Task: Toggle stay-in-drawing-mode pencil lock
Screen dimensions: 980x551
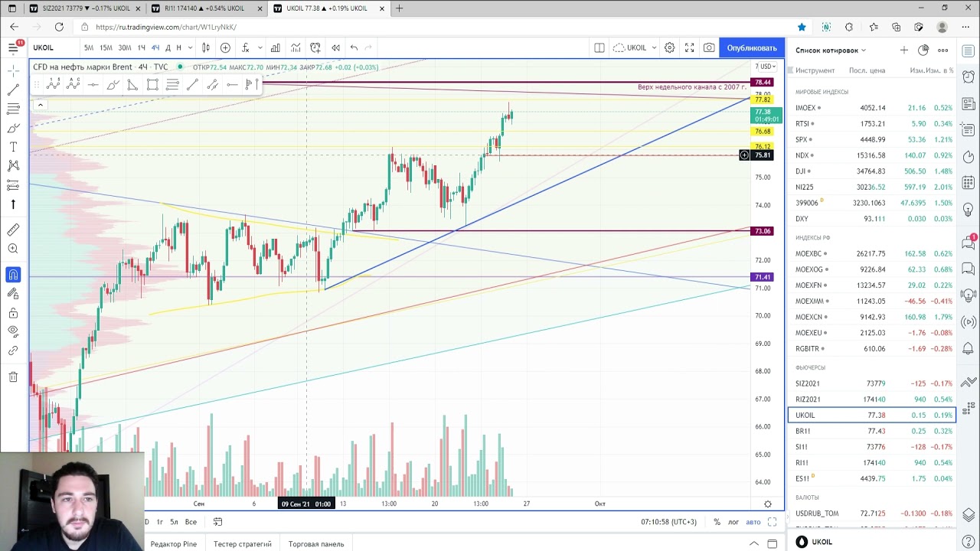Action: click(x=13, y=294)
